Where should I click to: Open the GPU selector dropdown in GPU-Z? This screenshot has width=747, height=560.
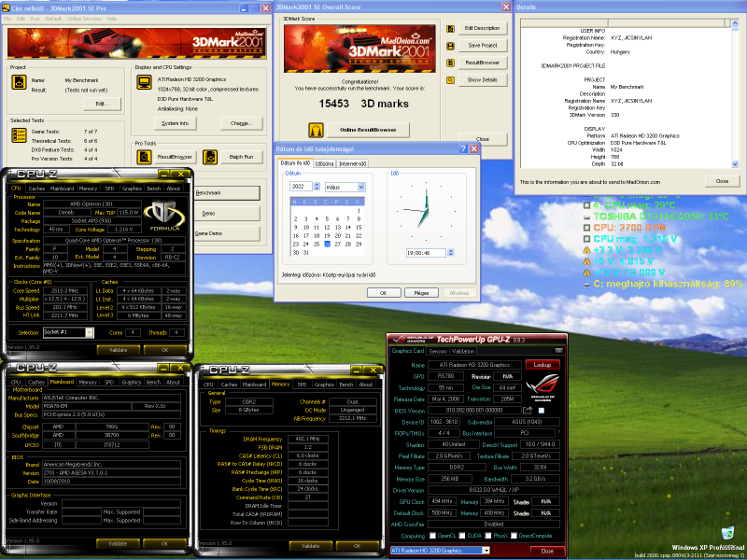(486, 551)
